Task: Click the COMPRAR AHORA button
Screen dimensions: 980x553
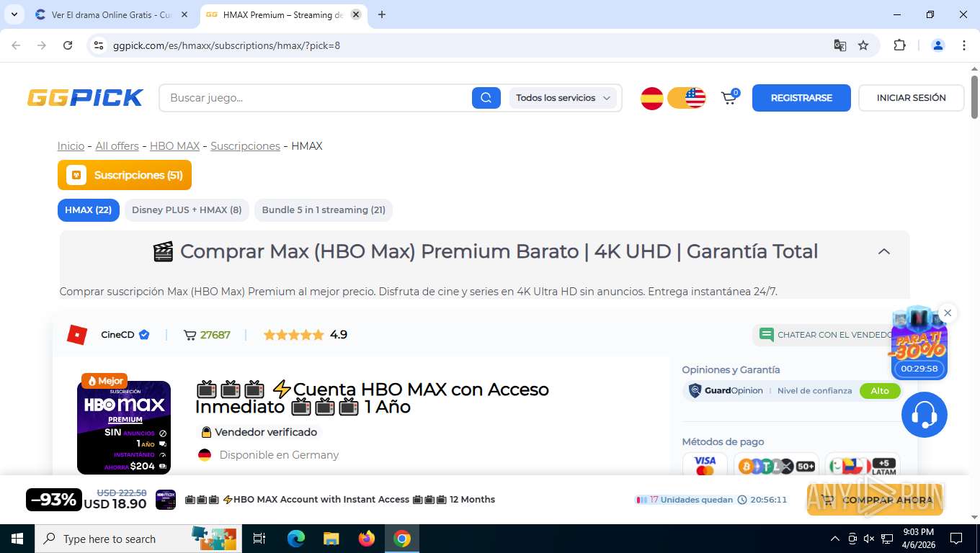Action: tap(876, 500)
